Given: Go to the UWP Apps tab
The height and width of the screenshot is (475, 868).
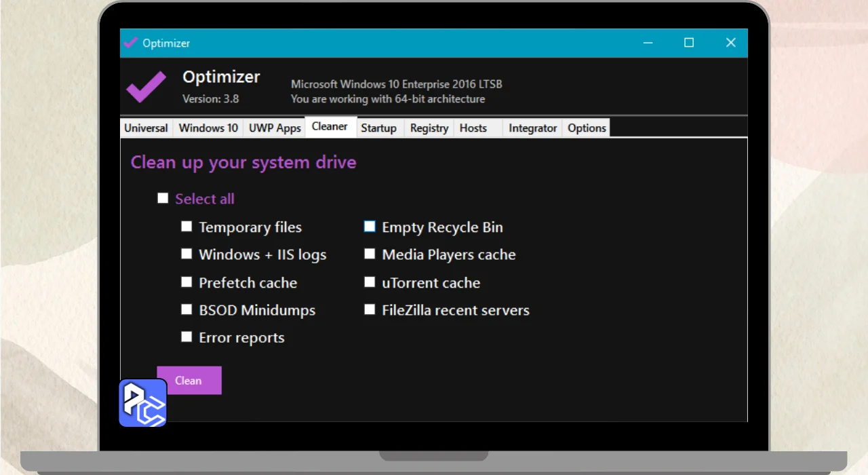Looking at the screenshot, I should pos(275,128).
